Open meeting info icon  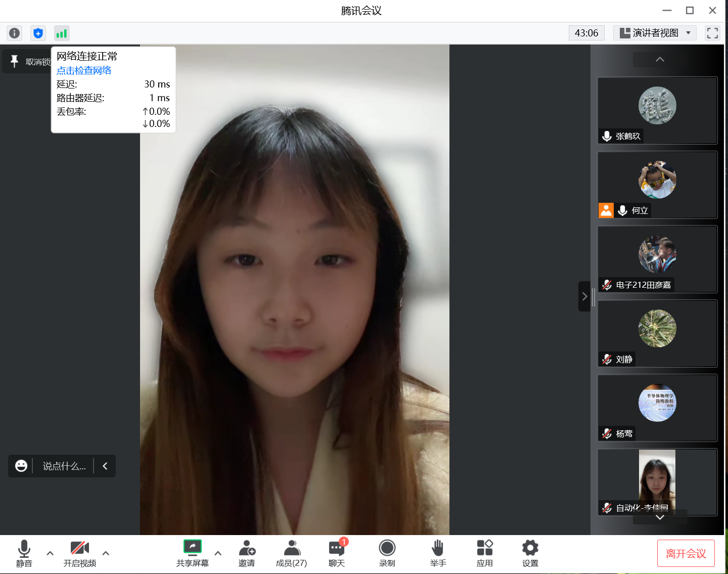click(x=15, y=33)
